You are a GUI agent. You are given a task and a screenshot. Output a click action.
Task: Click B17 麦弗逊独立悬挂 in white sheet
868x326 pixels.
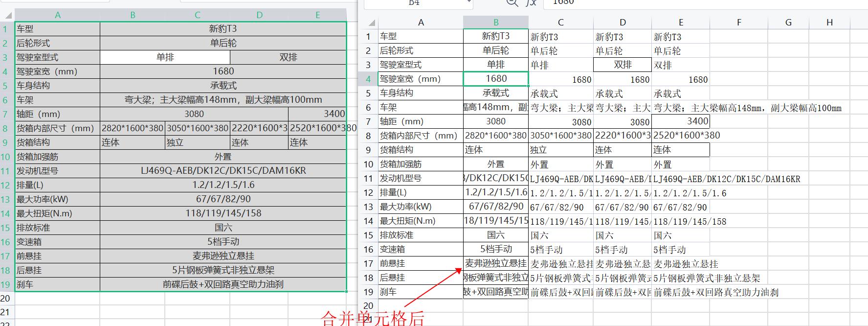496,263
